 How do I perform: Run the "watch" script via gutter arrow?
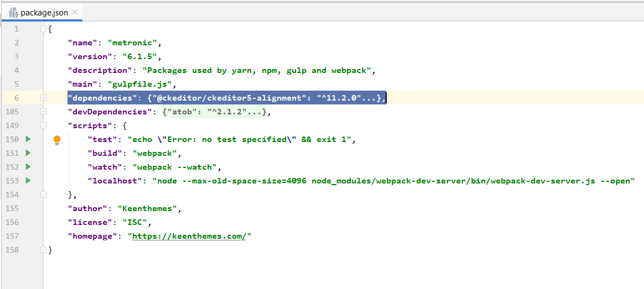coord(28,166)
